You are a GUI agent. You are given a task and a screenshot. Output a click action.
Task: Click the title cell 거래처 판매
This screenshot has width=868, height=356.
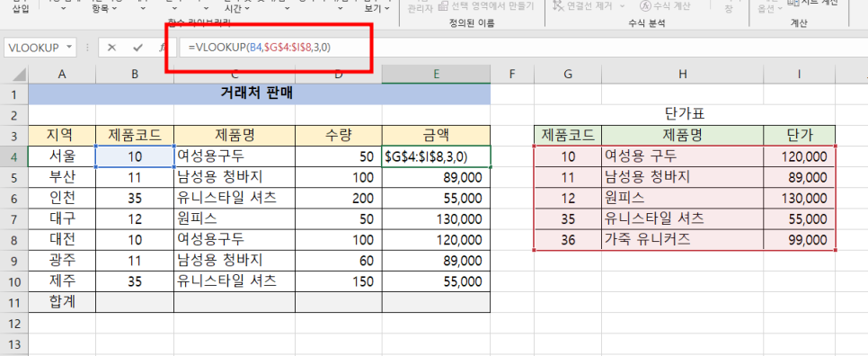[x=259, y=94]
